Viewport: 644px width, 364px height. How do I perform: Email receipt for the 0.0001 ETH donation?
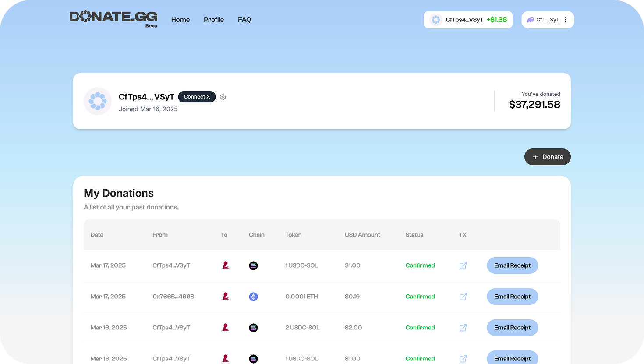tap(513, 297)
